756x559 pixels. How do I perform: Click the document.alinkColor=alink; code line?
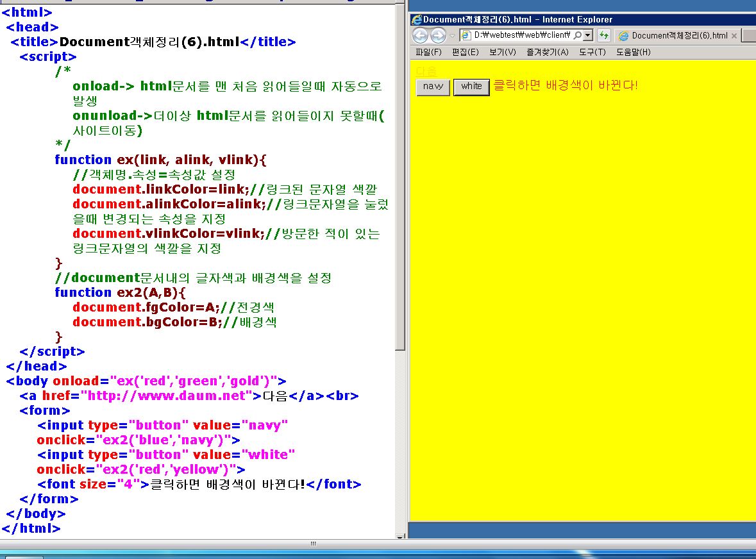(230, 204)
